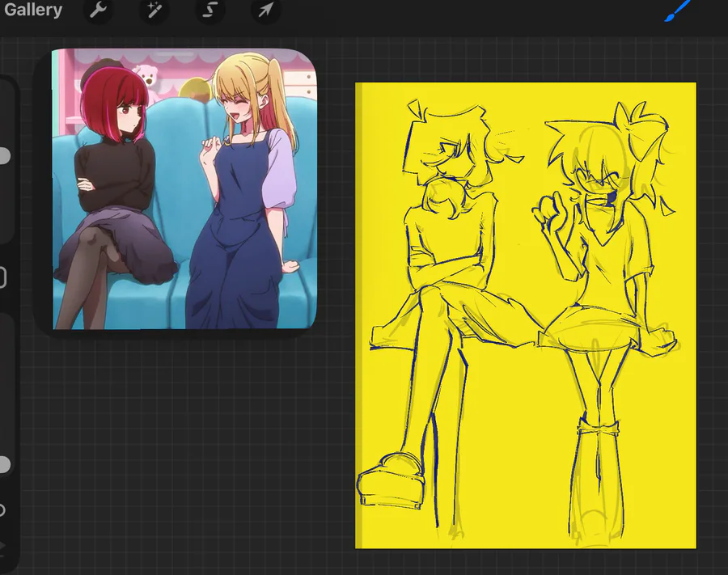
Task: Adjust the brush opacity slider handle
Action: [x=4, y=464]
